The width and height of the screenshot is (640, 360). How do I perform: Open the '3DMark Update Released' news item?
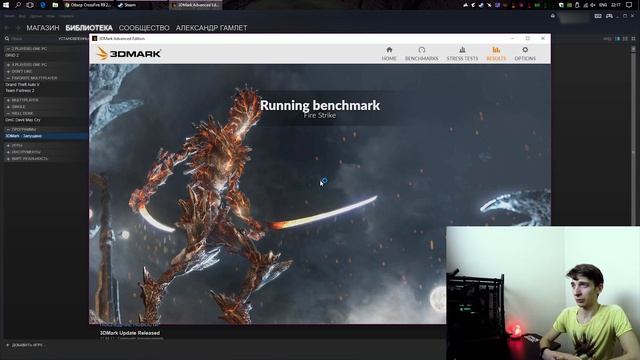click(130, 333)
